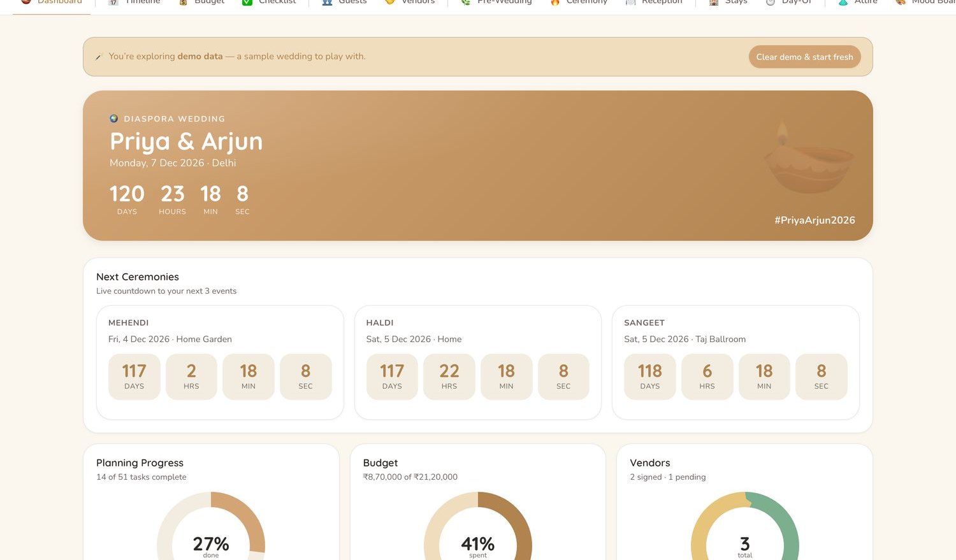Click the MEHENDI ceremony title

tap(129, 323)
